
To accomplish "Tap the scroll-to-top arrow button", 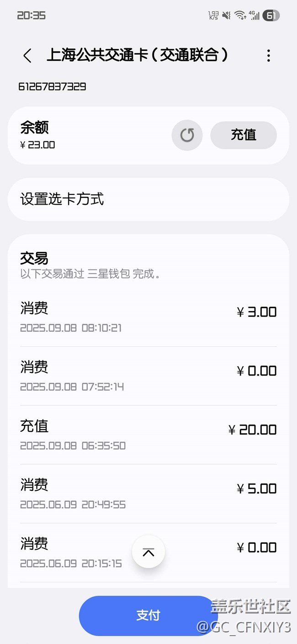I will [x=148, y=552].
